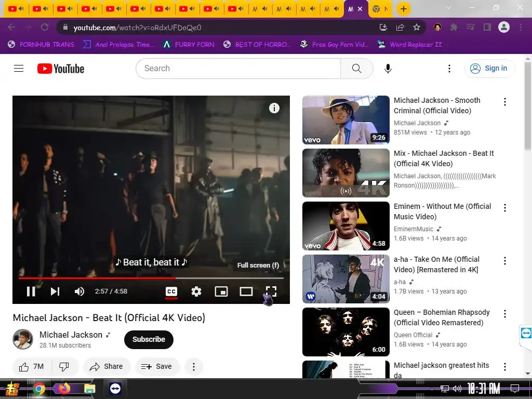The height and width of the screenshot is (399, 532).
Task: Open BEST OF HORRO bookmark
Action: click(257, 45)
